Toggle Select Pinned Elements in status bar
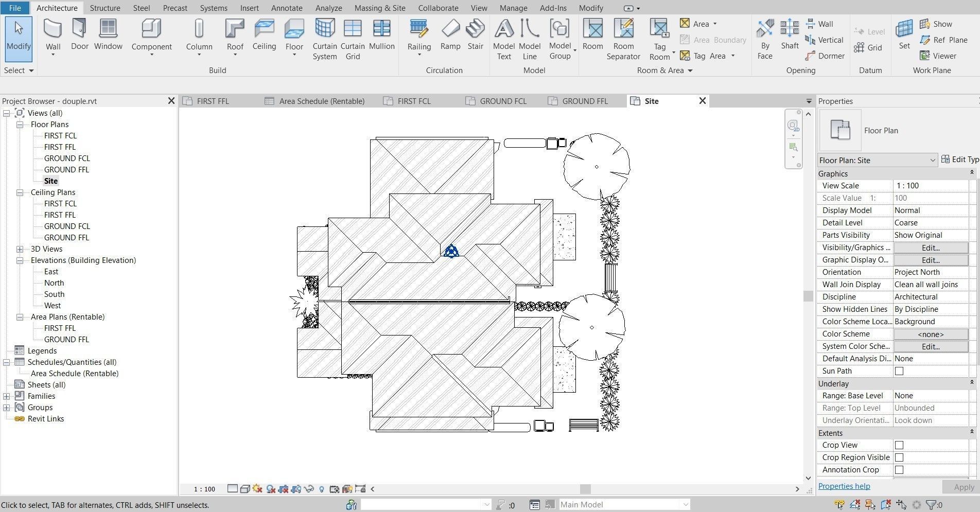The image size is (980, 512). (870, 505)
